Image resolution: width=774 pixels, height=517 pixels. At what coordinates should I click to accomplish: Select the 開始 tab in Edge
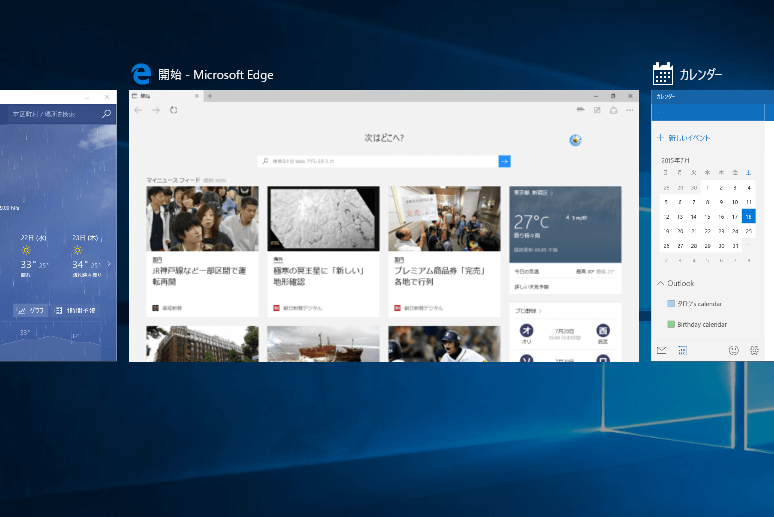(165, 96)
